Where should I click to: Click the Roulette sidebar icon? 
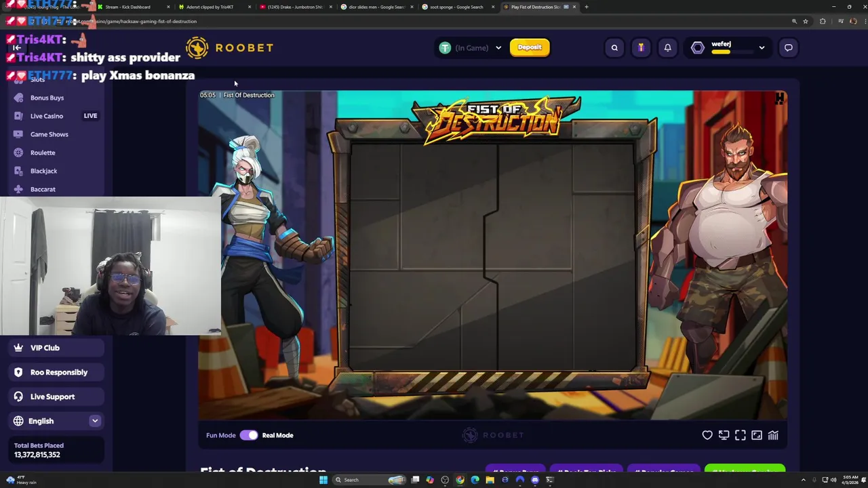[x=18, y=152]
